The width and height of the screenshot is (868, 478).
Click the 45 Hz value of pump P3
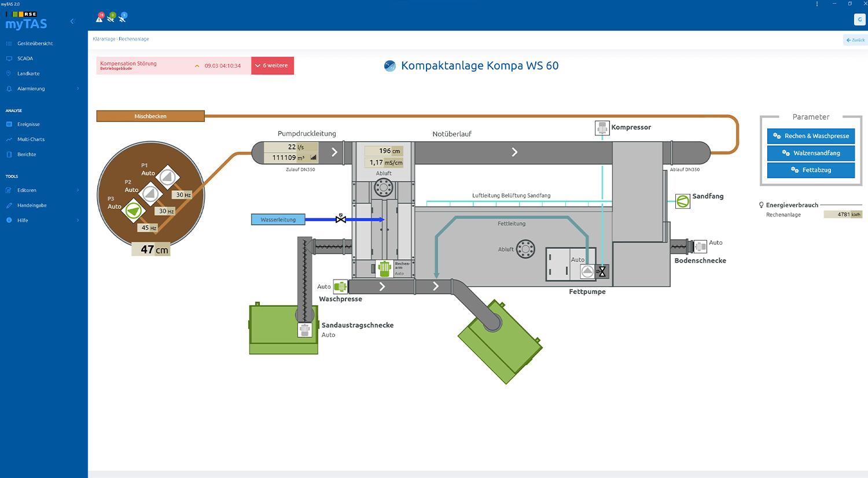click(149, 227)
